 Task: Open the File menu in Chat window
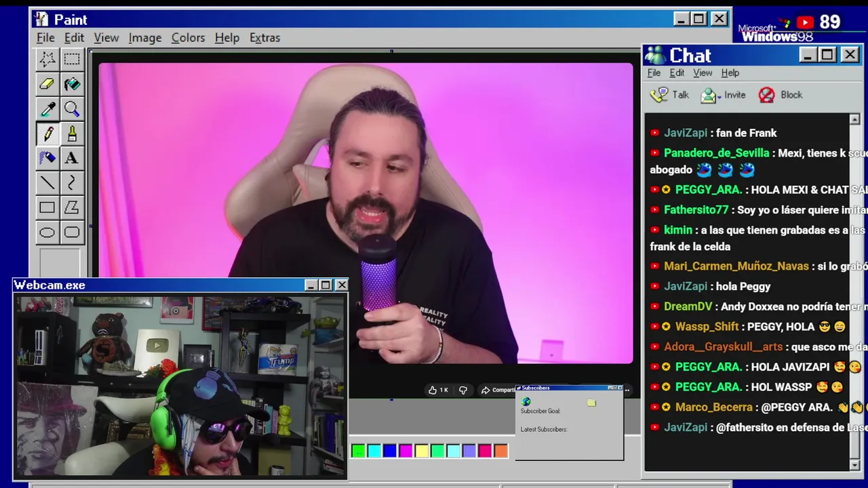654,73
